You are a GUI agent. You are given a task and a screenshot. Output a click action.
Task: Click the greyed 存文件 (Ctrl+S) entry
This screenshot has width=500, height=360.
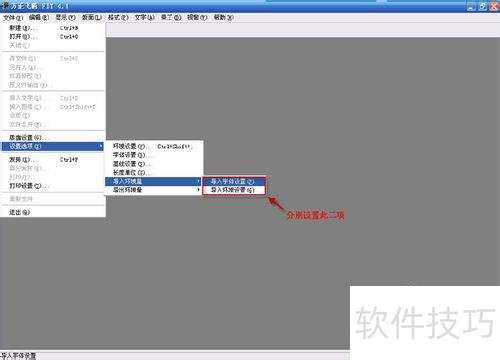click(53, 59)
